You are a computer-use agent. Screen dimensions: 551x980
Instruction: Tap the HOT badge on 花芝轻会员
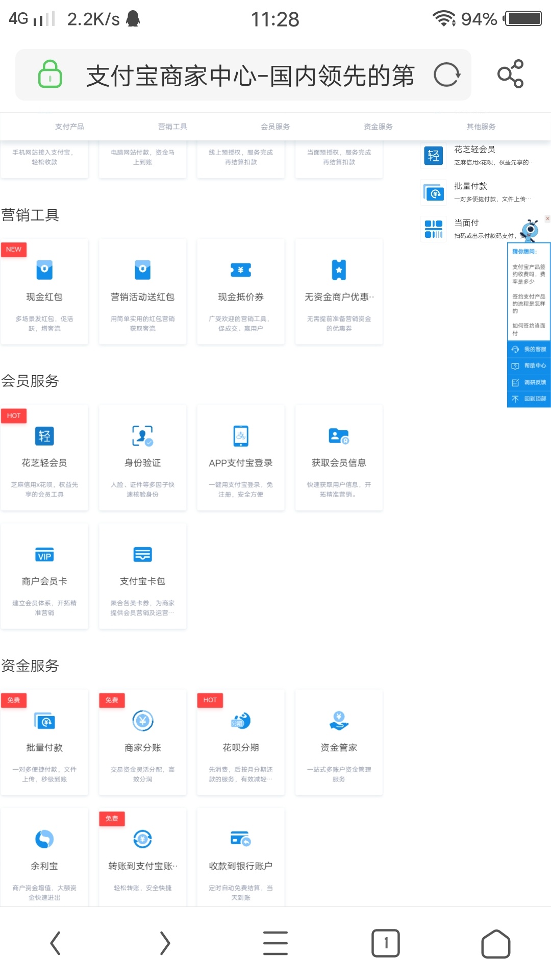click(x=14, y=415)
